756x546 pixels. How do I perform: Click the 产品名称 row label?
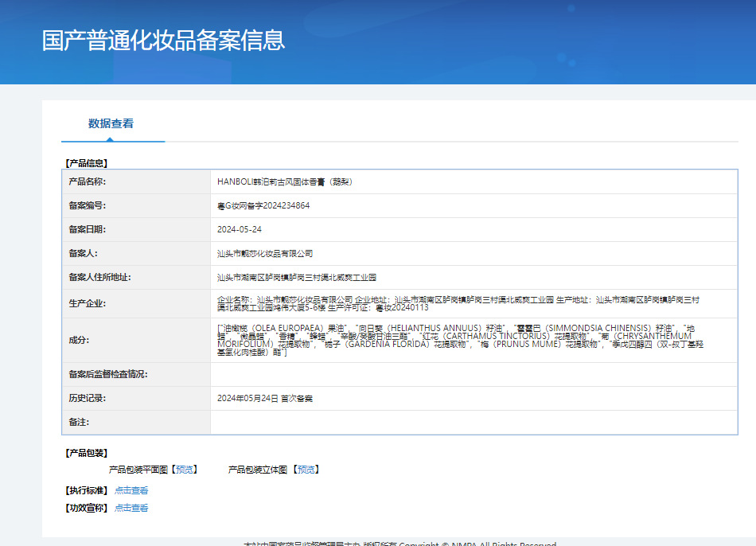[x=87, y=181]
